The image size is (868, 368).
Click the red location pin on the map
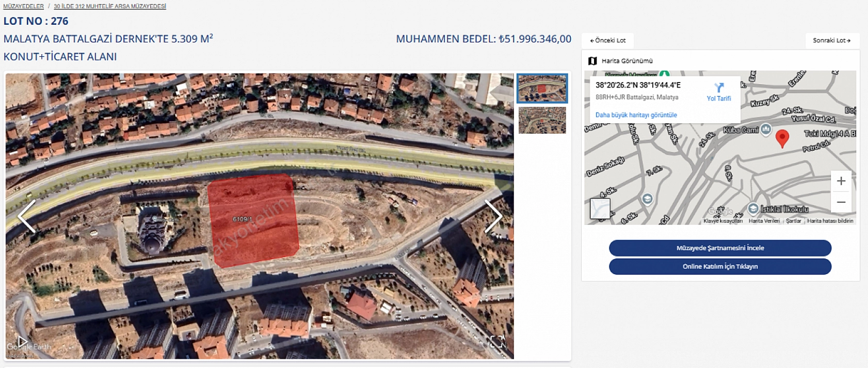[782, 138]
